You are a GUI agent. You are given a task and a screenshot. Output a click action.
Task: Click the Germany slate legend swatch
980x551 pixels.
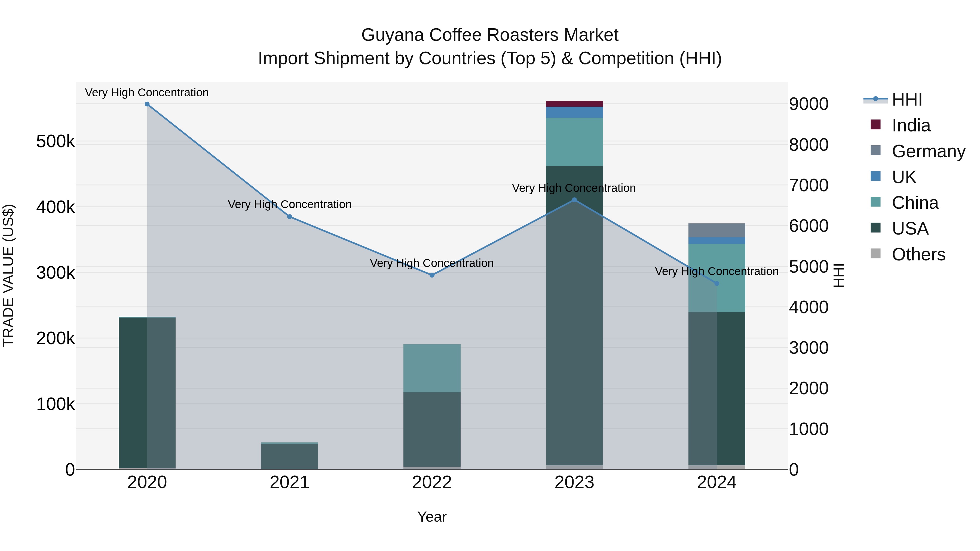point(875,150)
